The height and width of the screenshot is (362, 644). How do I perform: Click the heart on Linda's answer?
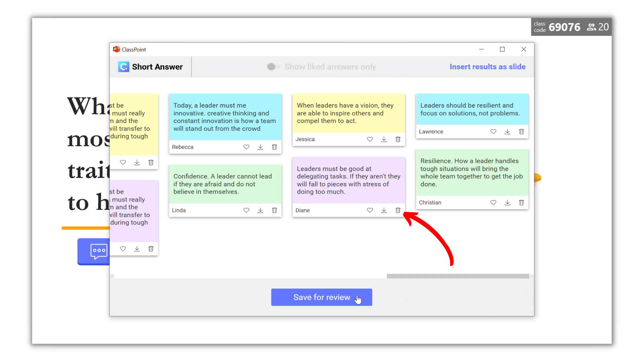pos(246,210)
